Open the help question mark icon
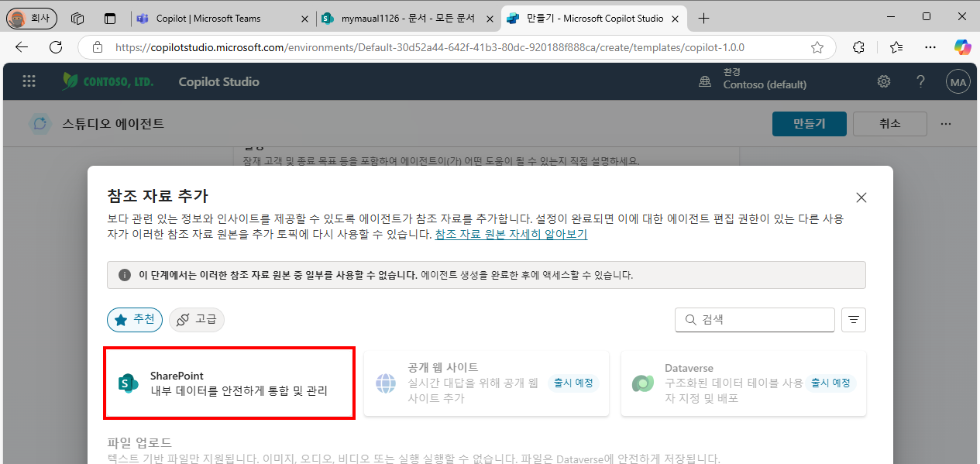The height and width of the screenshot is (464, 980). [x=920, y=81]
